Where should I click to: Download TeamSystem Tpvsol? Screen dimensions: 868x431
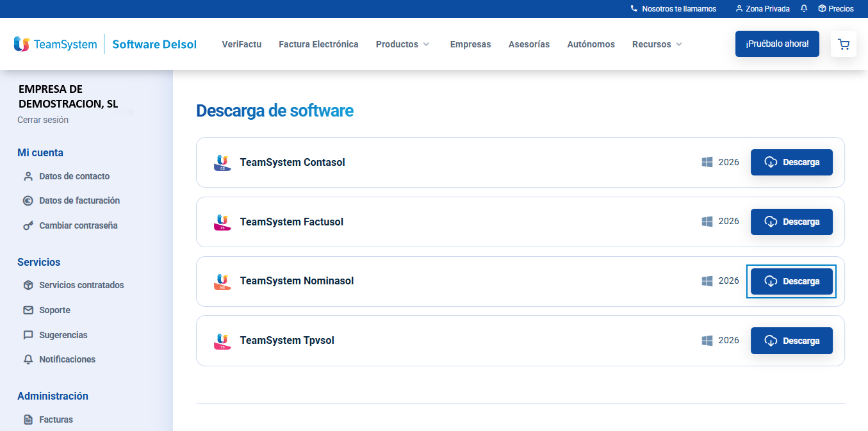(x=792, y=341)
